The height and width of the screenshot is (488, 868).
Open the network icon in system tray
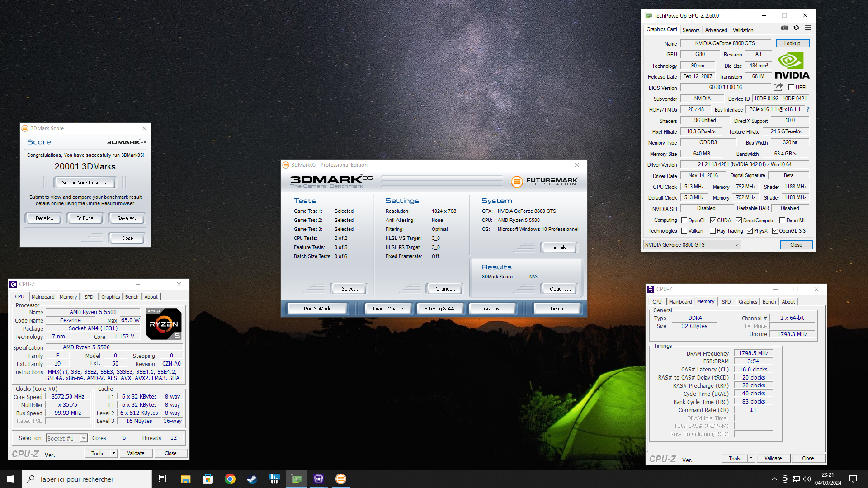click(x=796, y=479)
